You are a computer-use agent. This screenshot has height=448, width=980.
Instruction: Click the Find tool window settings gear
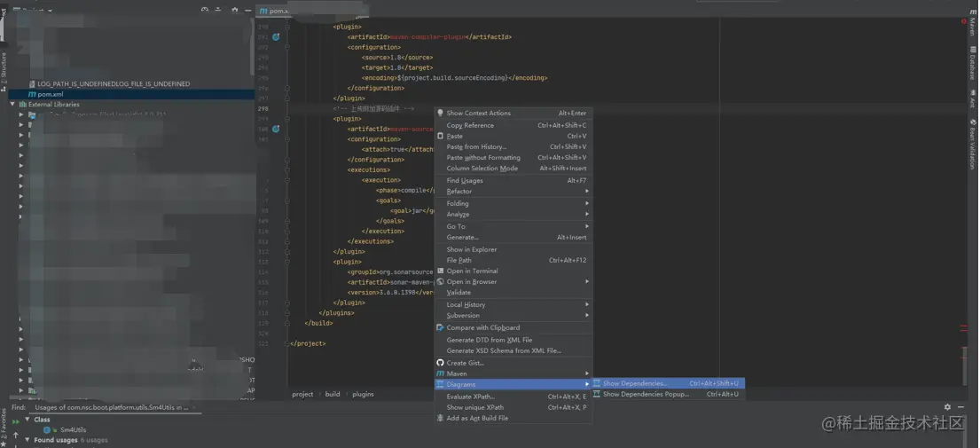tap(947, 407)
